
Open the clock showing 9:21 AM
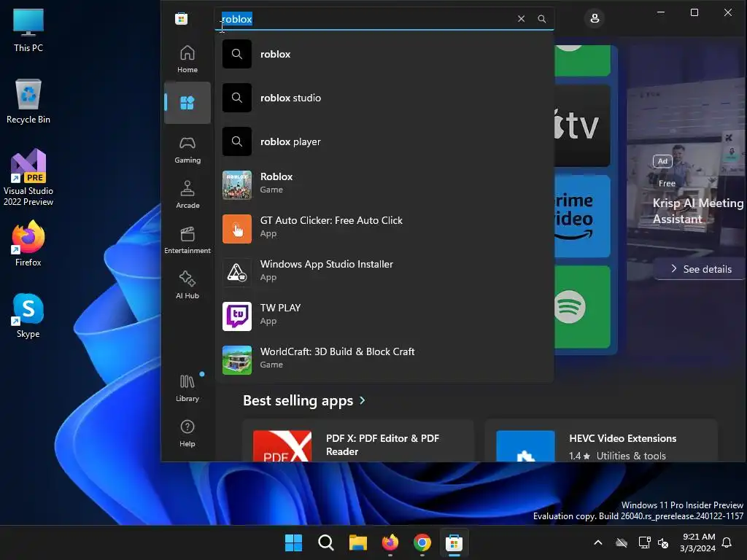pyautogui.click(x=698, y=542)
